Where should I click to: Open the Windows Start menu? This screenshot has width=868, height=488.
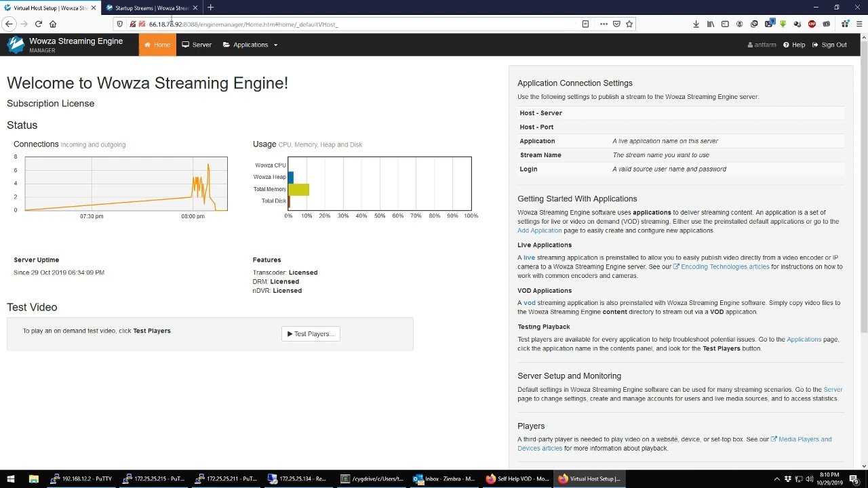[10, 479]
